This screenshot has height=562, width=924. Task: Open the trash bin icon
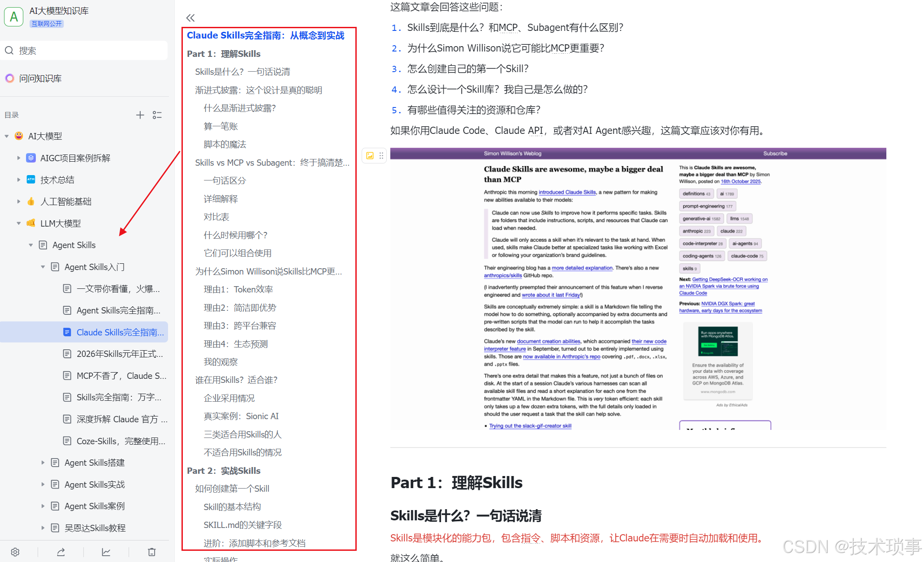point(152,552)
